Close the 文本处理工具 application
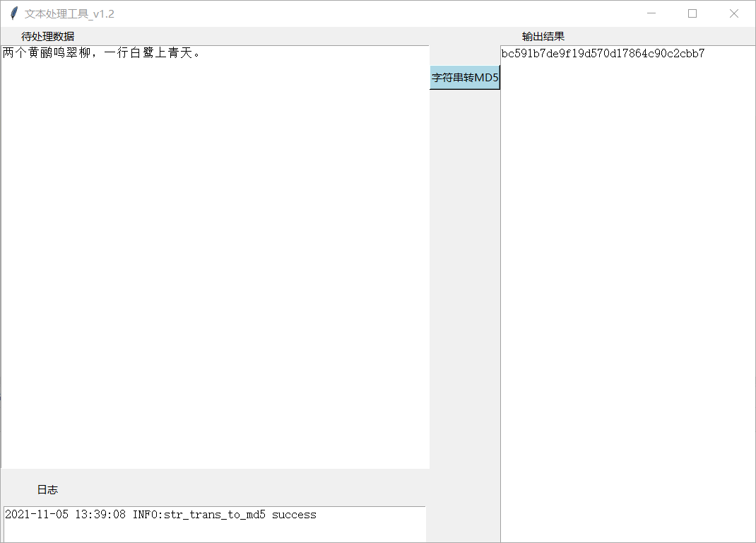 coord(734,13)
